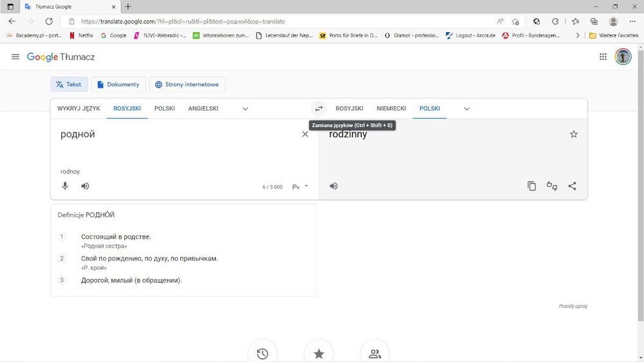Click the Prześlij opinię link
This screenshot has width=644, height=362.
pos(573,306)
